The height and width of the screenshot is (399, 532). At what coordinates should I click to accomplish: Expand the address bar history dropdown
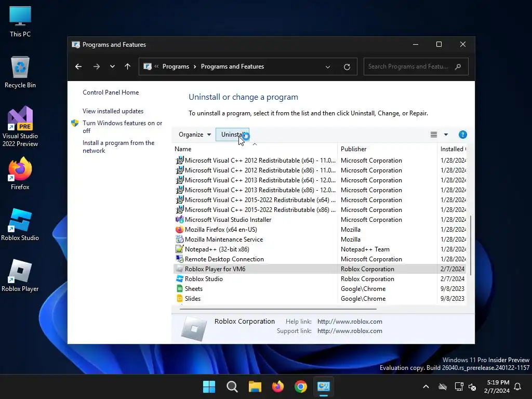328,67
